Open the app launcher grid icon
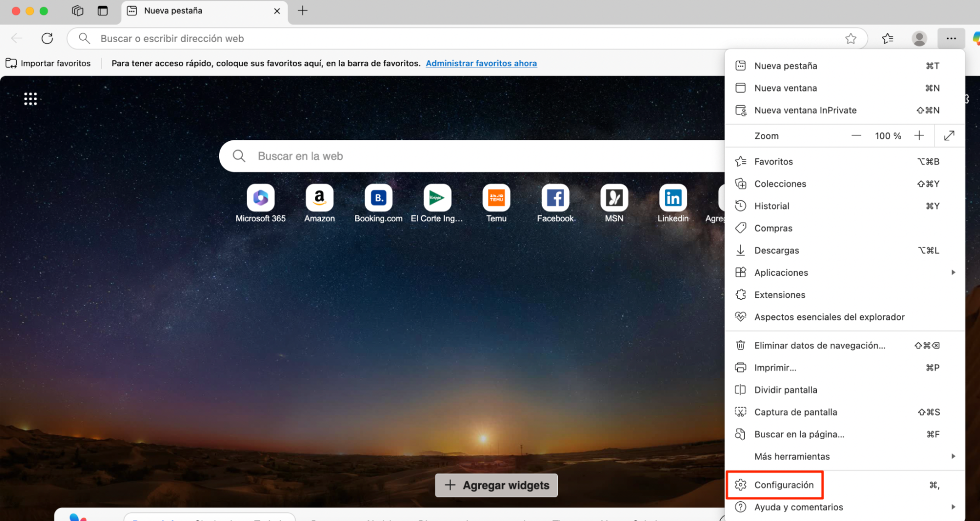The height and width of the screenshot is (521, 980). click(x=30, y=98)
